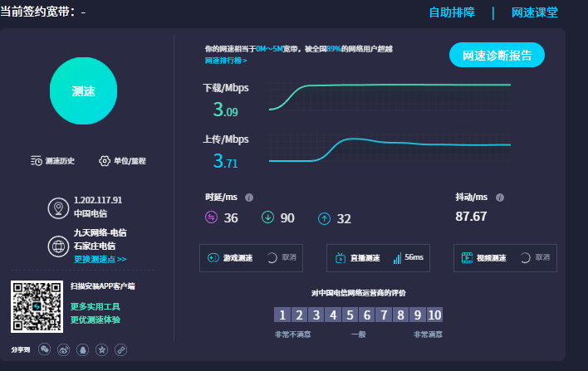Share result to QQ
The height and width of the screenshot is (371, 588).
coord(83,349)
